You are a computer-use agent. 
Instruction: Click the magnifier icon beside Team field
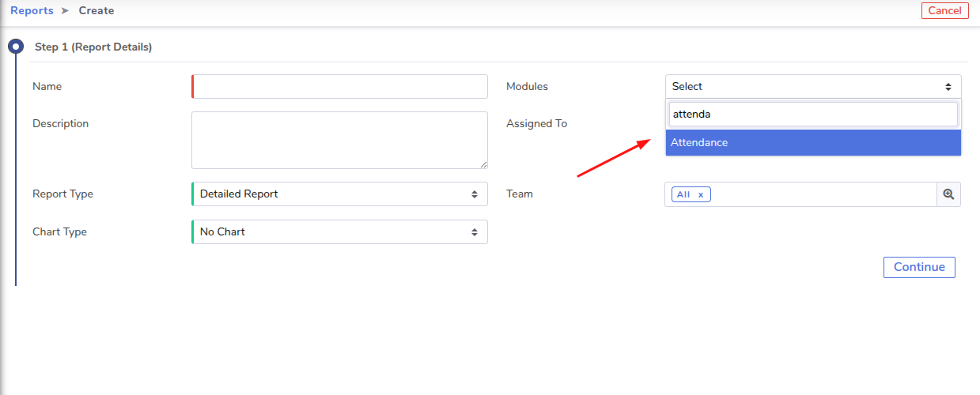(x=948, y=194)
